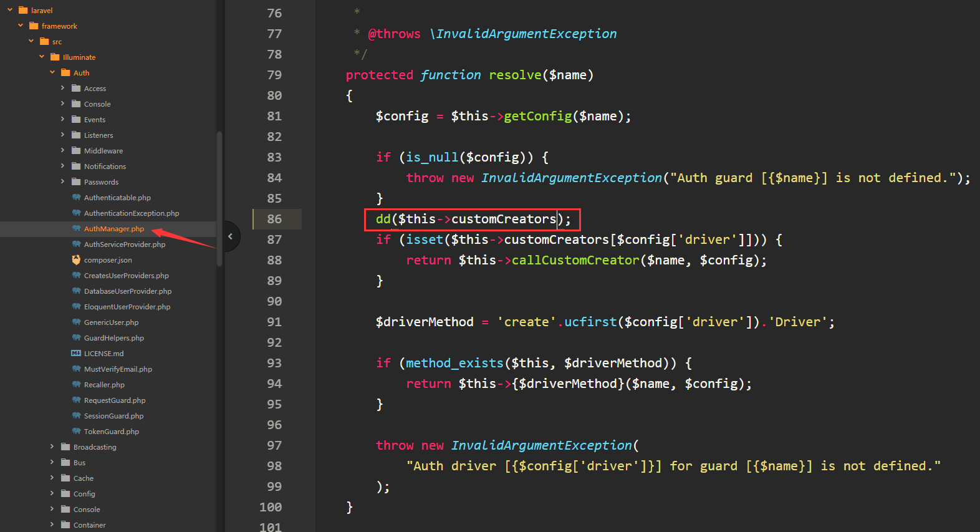Collapse the Auth folder chevron
This screenshot has width=980, height=532.
(52, 72)
